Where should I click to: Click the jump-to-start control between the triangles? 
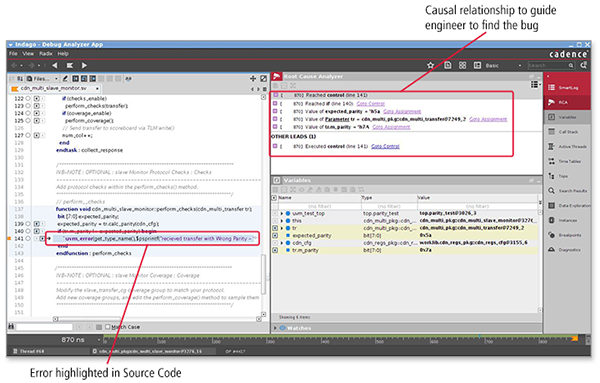click(x=70, y=65)
